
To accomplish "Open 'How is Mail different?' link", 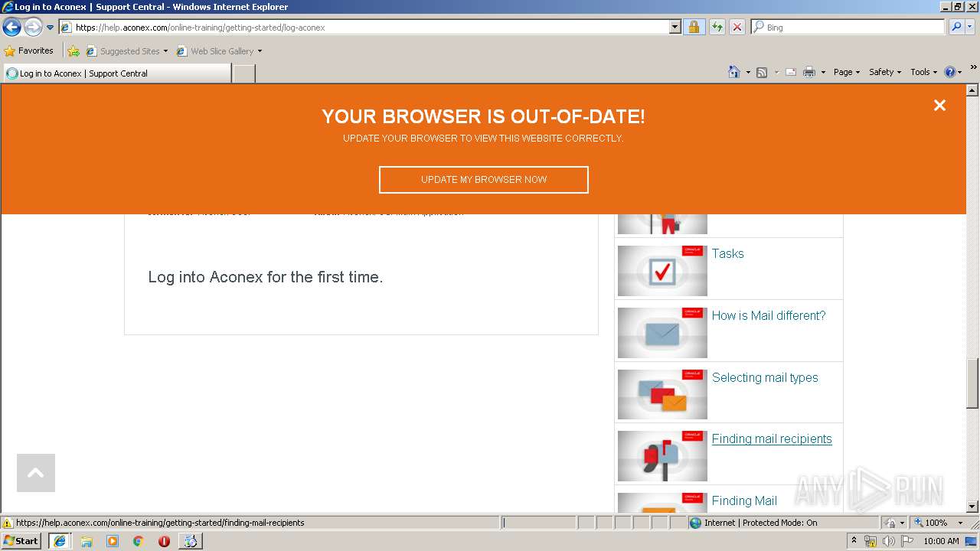I will point(769,315).
